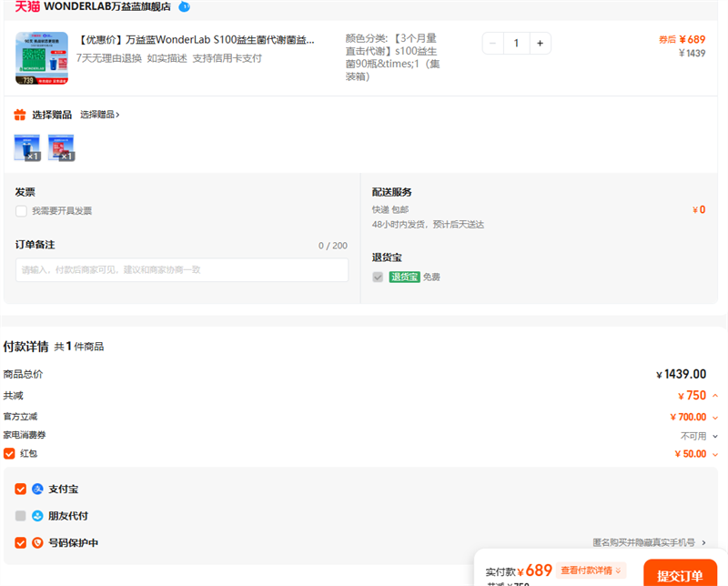Open the second gift thumbnail
This screenshot has width=728, height=586.
click(61, 146)
